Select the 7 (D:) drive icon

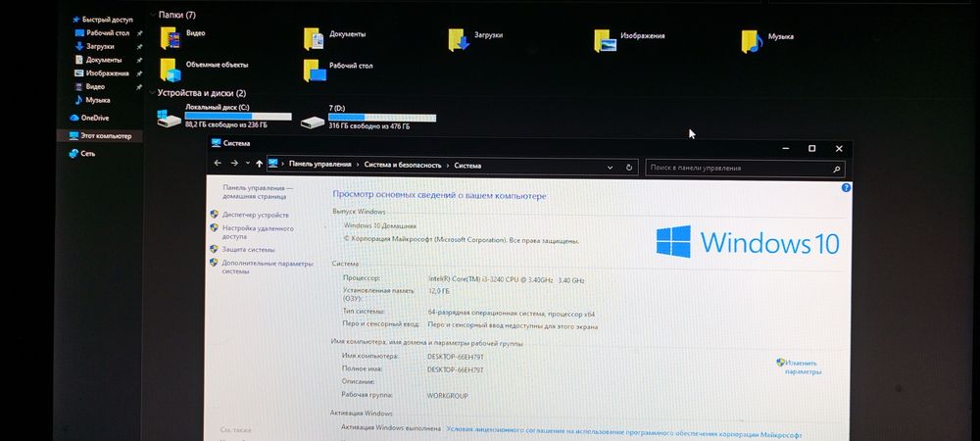(x=312, y=121)
